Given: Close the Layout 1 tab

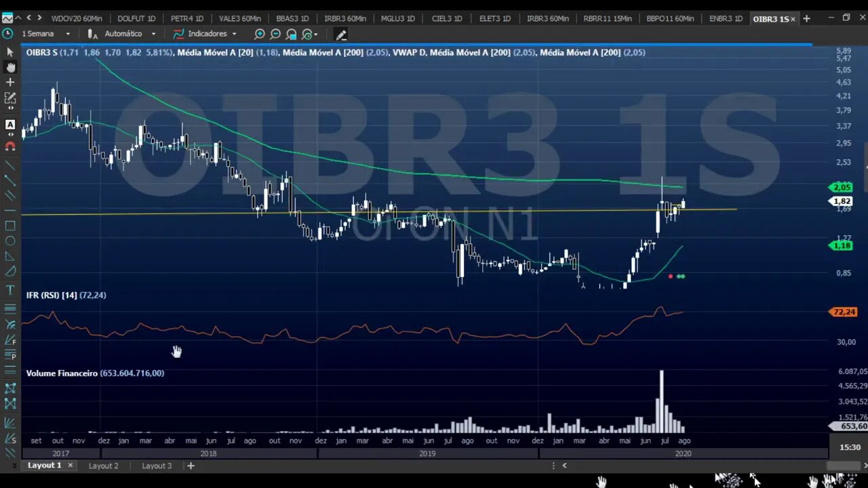Looking at the screenshot, I should coord(71,466).
